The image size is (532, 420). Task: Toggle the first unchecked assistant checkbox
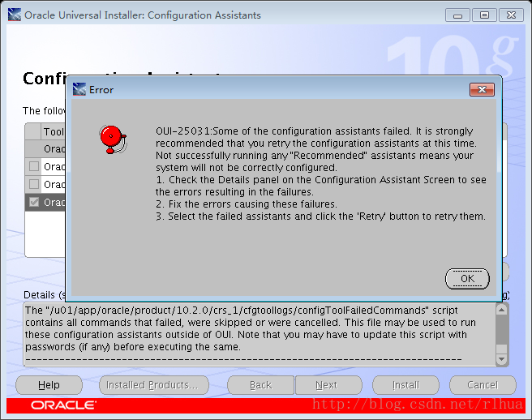pyautogui.click(x=34, y=166)
